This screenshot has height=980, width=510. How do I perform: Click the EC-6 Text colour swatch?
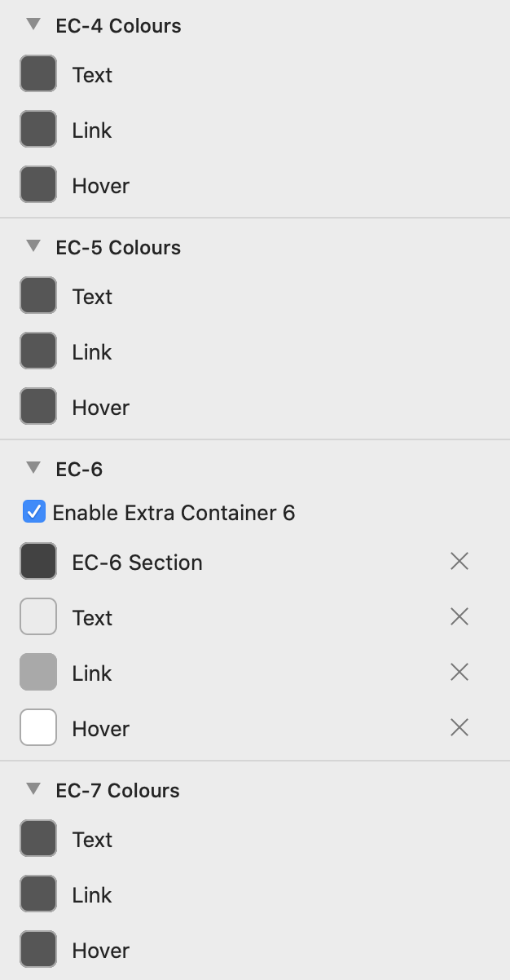click(38, 616)
